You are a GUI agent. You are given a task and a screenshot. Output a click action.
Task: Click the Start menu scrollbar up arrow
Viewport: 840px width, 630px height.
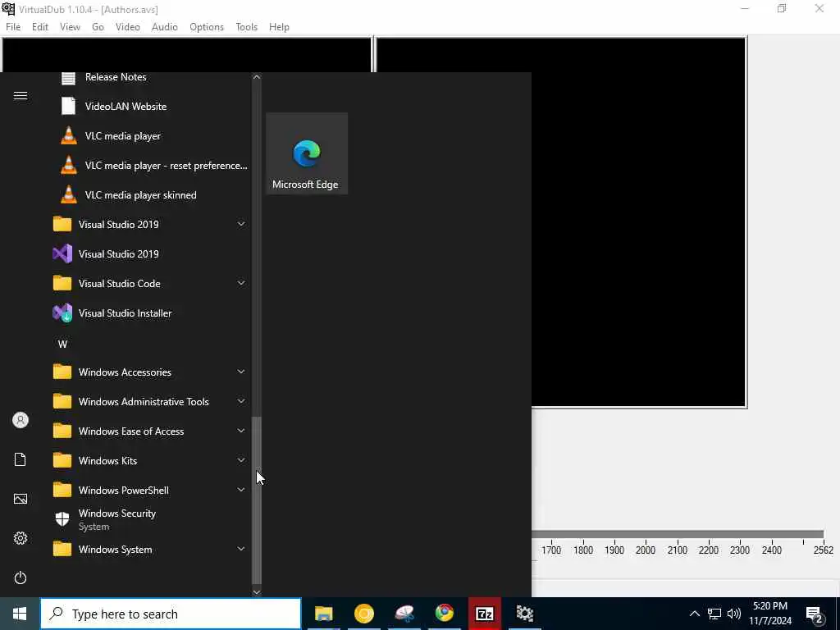click(x=257, y=77)
